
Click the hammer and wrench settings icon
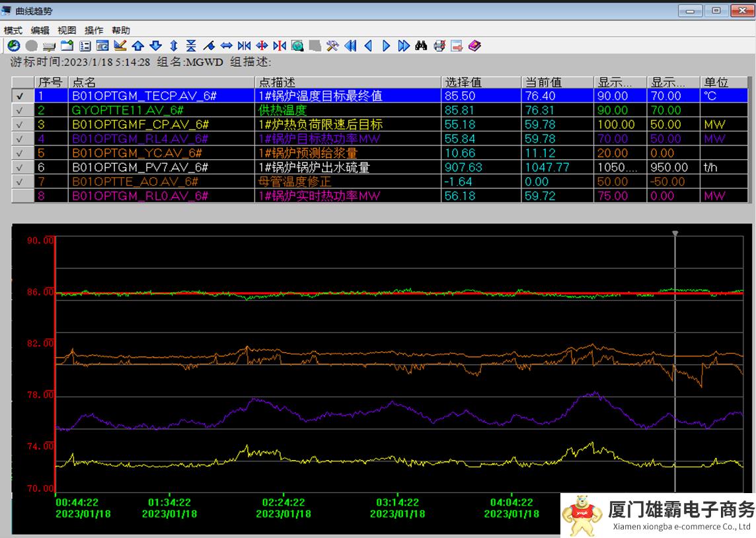(332, 46)
